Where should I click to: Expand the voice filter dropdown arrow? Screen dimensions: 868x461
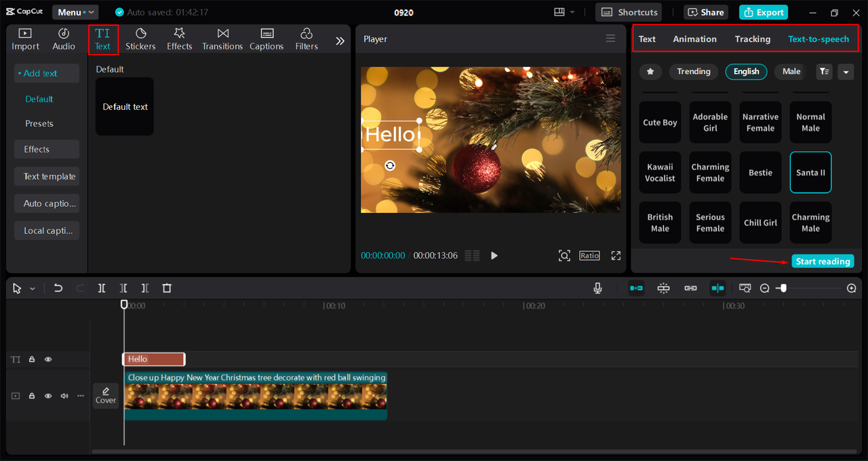click(845, 72)
